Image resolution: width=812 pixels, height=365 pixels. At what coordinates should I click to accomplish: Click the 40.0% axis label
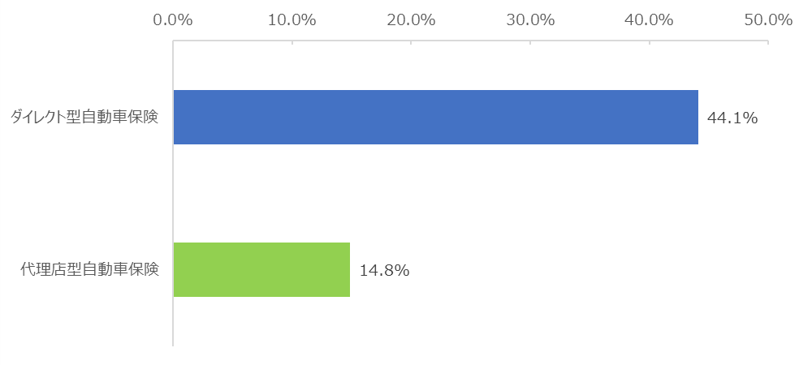(x=649, y=20)
